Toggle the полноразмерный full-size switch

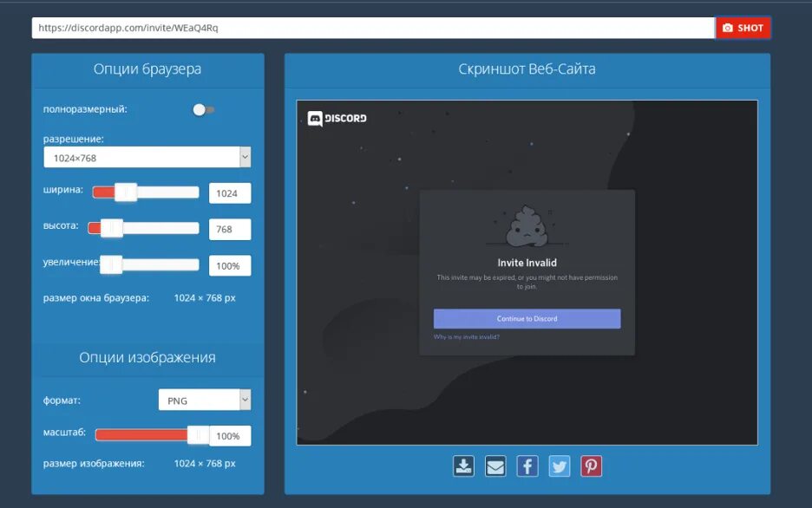coord(203,110)
